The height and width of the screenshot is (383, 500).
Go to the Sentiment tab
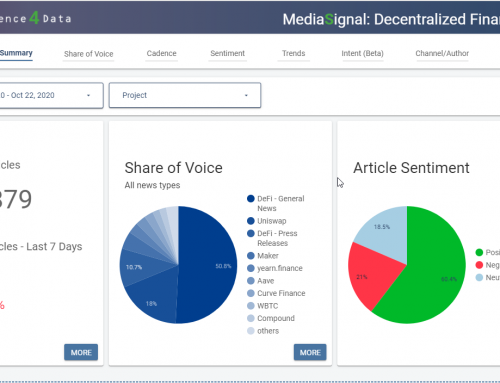pos(228,53)
